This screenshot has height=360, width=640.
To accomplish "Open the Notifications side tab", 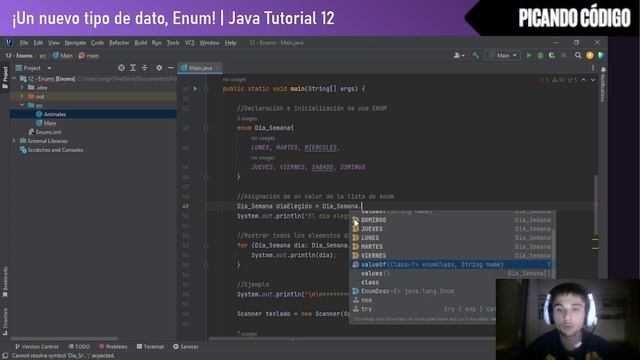I will coord(603,84).
